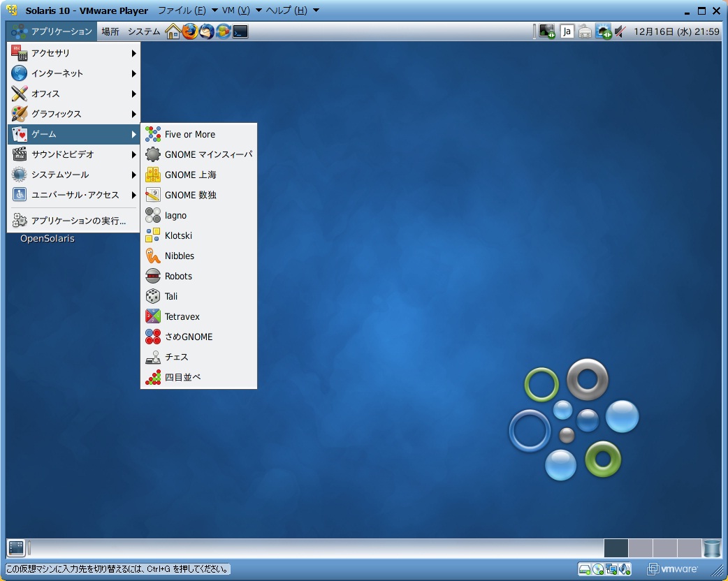Image resolution: width=728 pixels, height=581 pixels.
Task: Expand the システムツール submenu arrow
Action: [x=133, y=175]
